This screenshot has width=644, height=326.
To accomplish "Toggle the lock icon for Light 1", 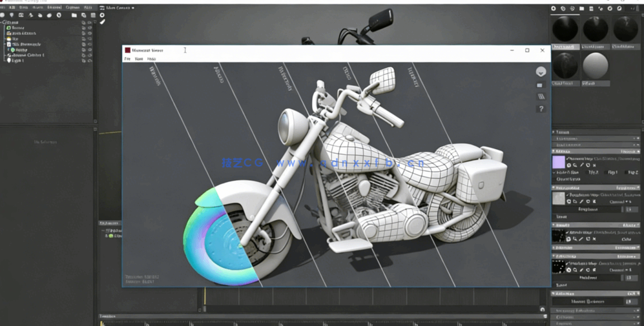I will tap(83, 60).
